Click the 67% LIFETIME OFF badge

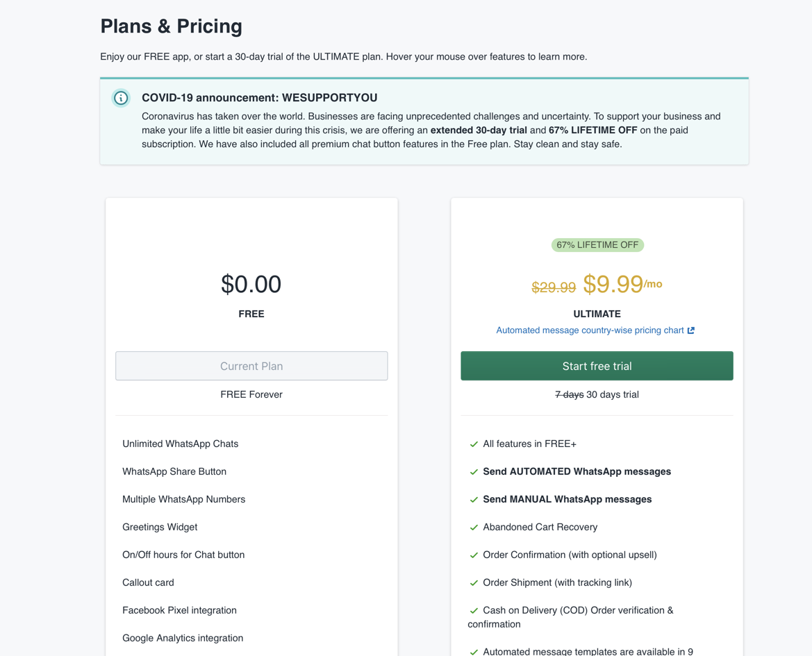click(597, 245)
